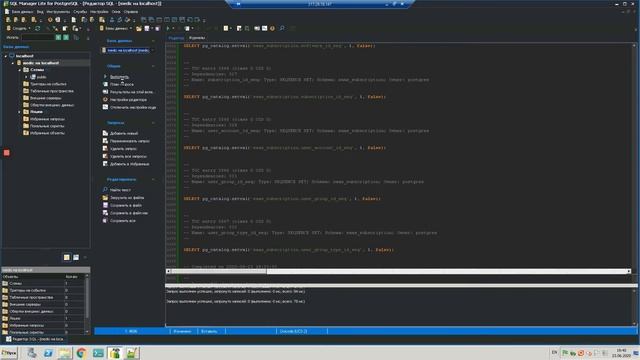
Task: Click Загрузить из файла link
Action: pos(127,198)
